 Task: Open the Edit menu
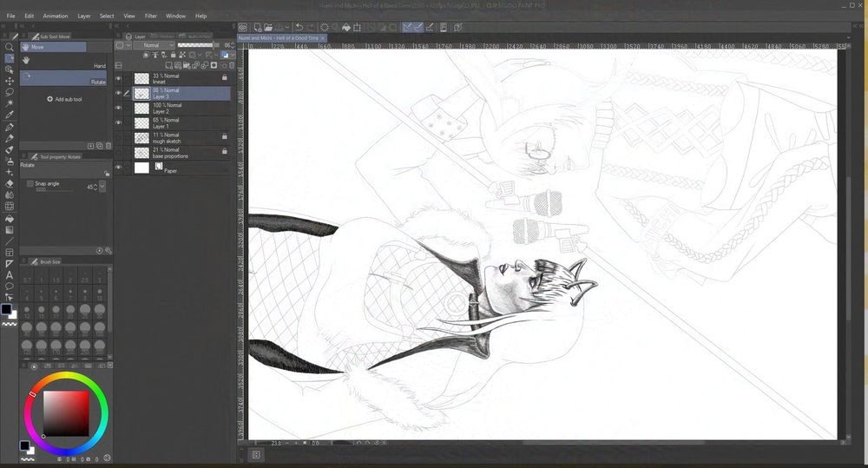[x=30, y=16]
